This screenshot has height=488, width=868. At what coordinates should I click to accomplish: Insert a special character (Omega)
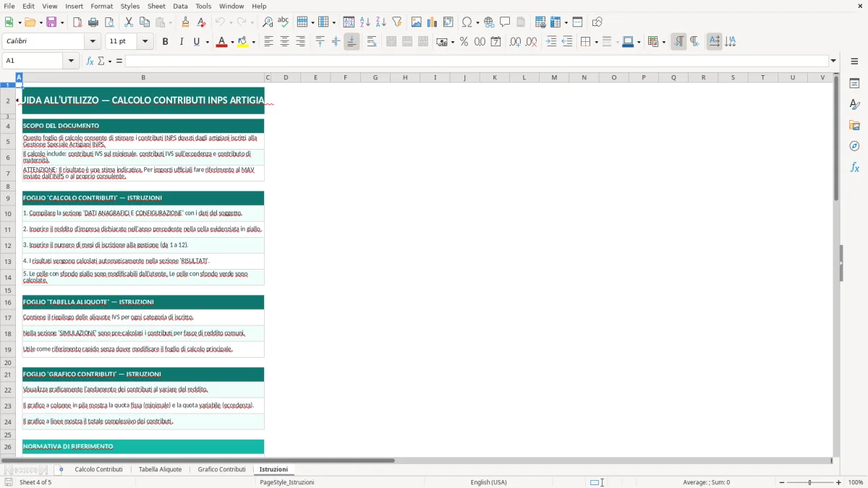pos(467,22)
